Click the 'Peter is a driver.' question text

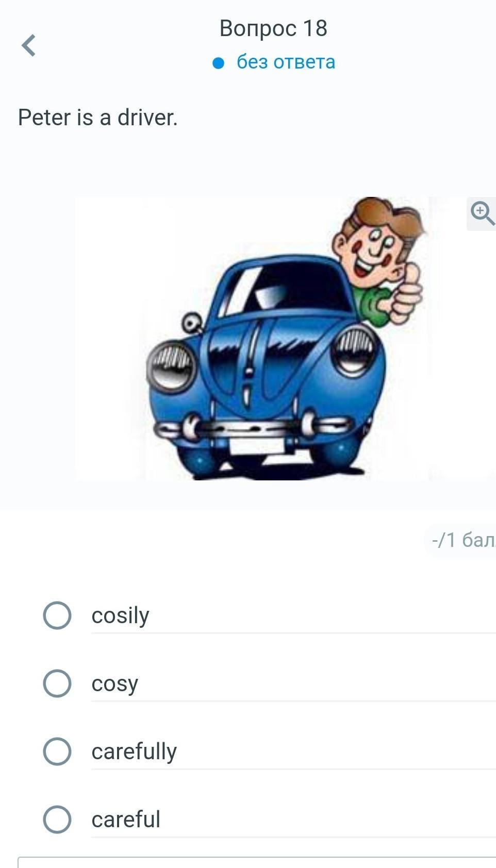pyautogui.click(x=98, y=118)
